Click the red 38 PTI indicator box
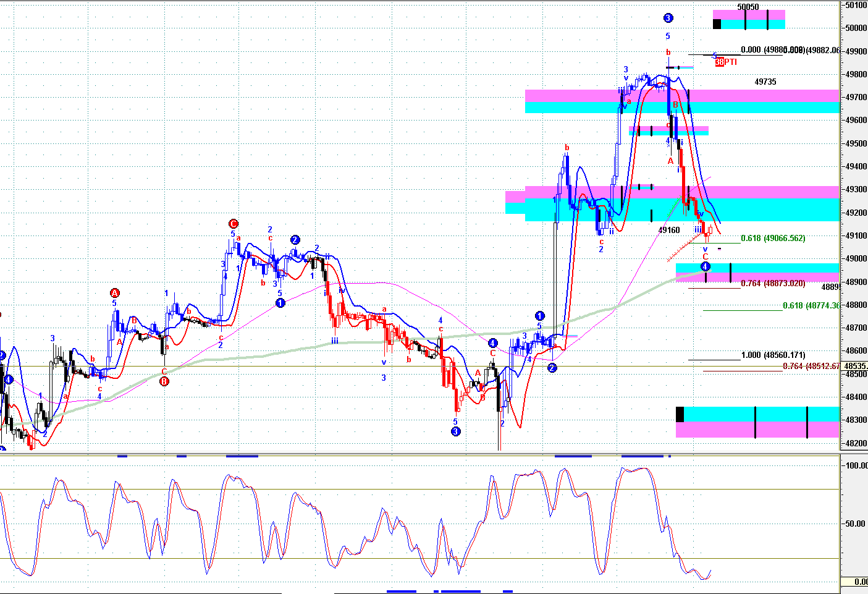Viewport: 868px width, 594px height. (x=720, y=62)
